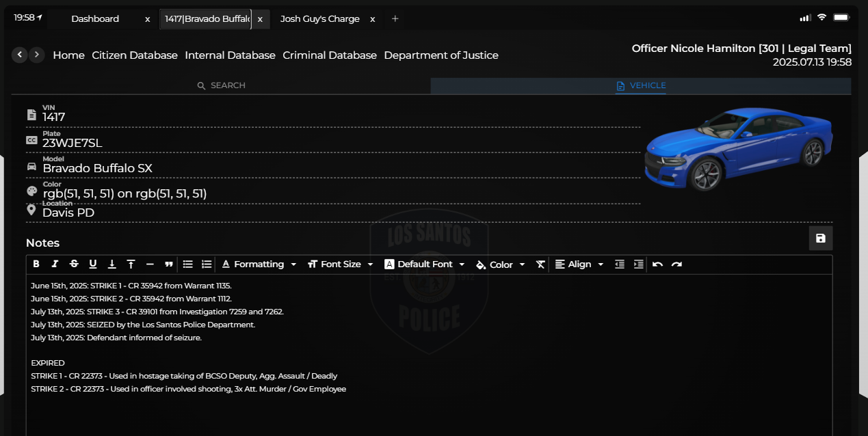Toggle italic formatting in notes toolbar
Image resolution: width=868 pixels, height=436 pixels.
point(55,264)
